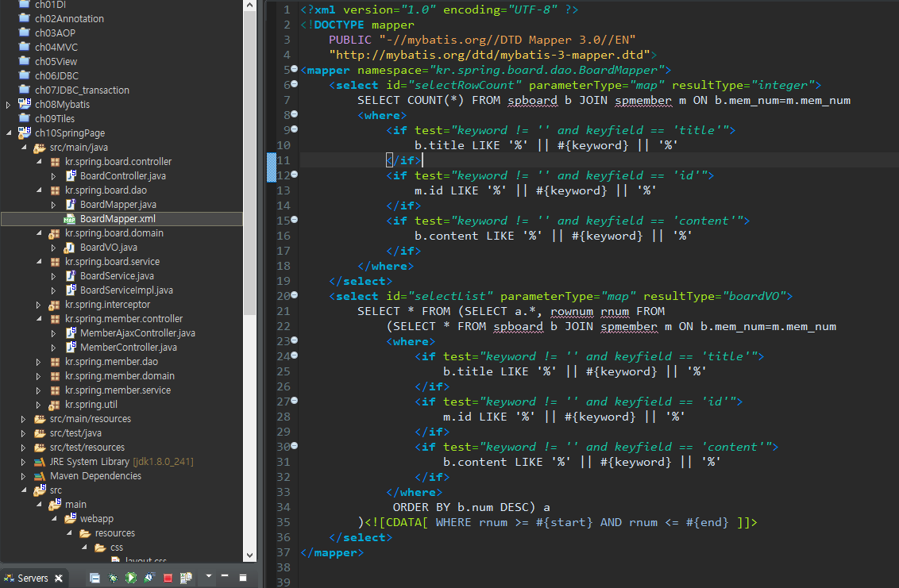Select BoardServiceImpl.java file
This screenshot has width=899, height=588.
coord(126,290)
